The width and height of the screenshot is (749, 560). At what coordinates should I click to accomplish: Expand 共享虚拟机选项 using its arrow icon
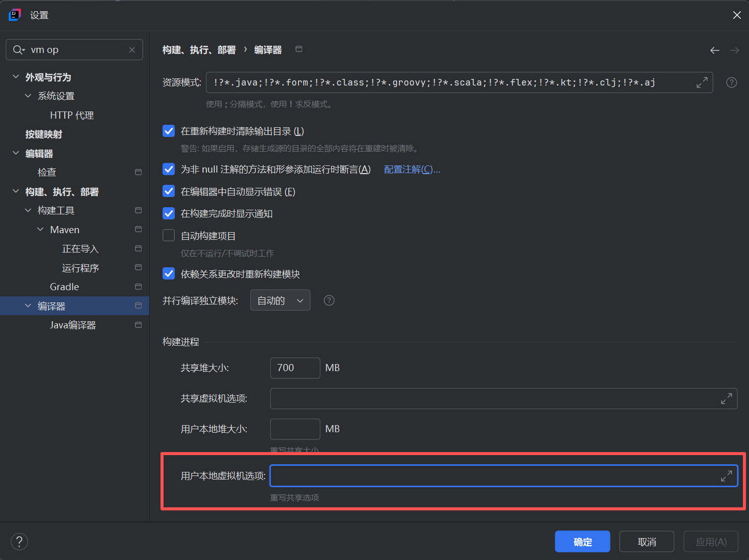[x=727, y=399]
